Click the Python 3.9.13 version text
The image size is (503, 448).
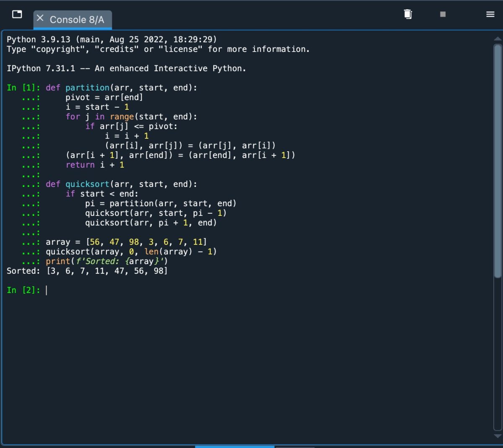click(39, 39)
